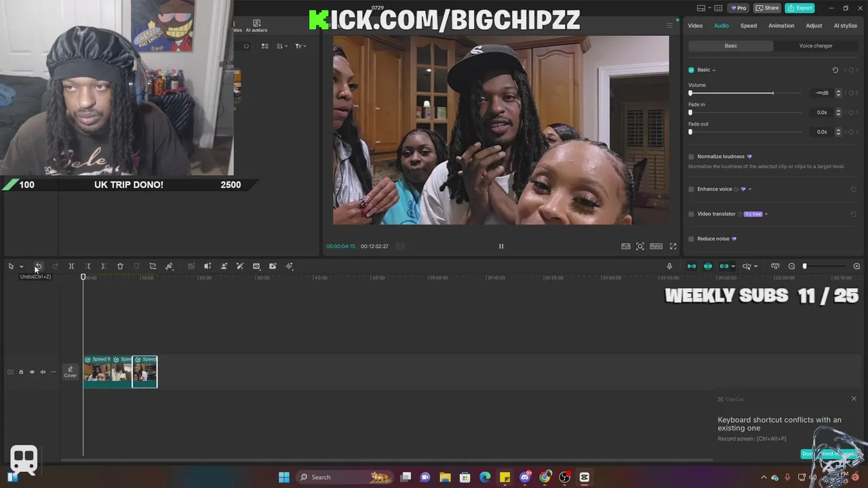The image size is (868, 488).
Task: Expand the Video translator options arrow
Action: coord(766,214)
